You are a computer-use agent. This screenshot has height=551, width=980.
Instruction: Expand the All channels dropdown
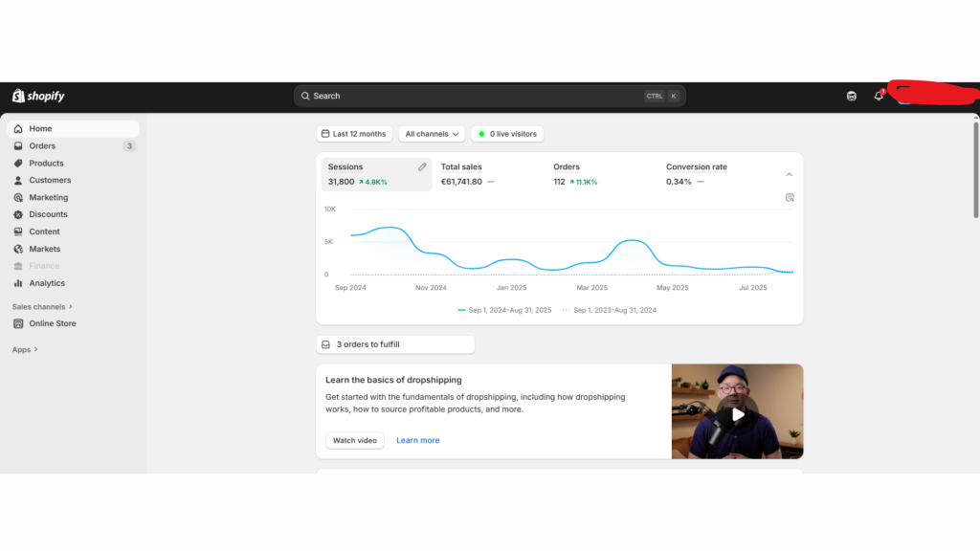(x=433, y=134)
